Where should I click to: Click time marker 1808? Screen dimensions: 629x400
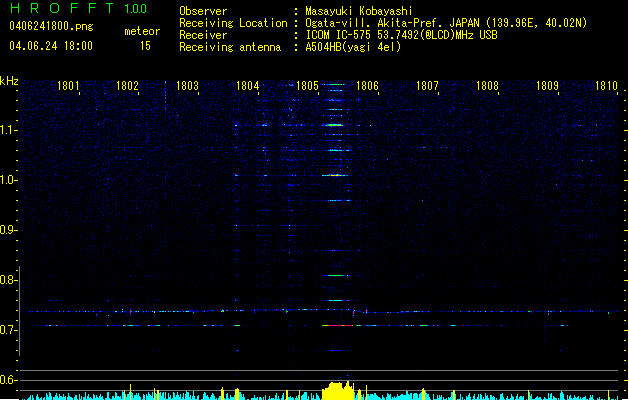(487, 86)
